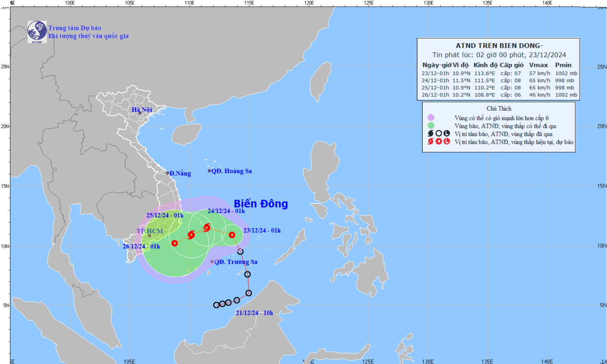Click the TP.HCM city dot
The height and width of the screenshot is (364, 607).
(149, 236)
